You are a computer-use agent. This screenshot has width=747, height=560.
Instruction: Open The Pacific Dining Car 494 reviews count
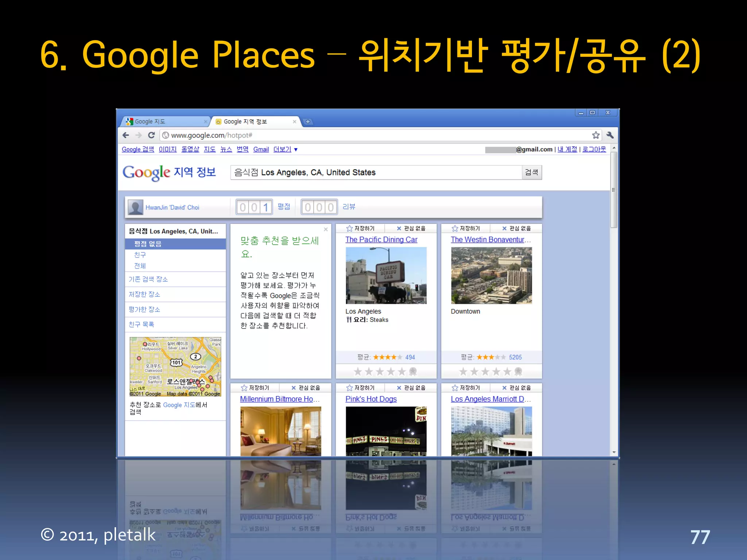point(410,357)
